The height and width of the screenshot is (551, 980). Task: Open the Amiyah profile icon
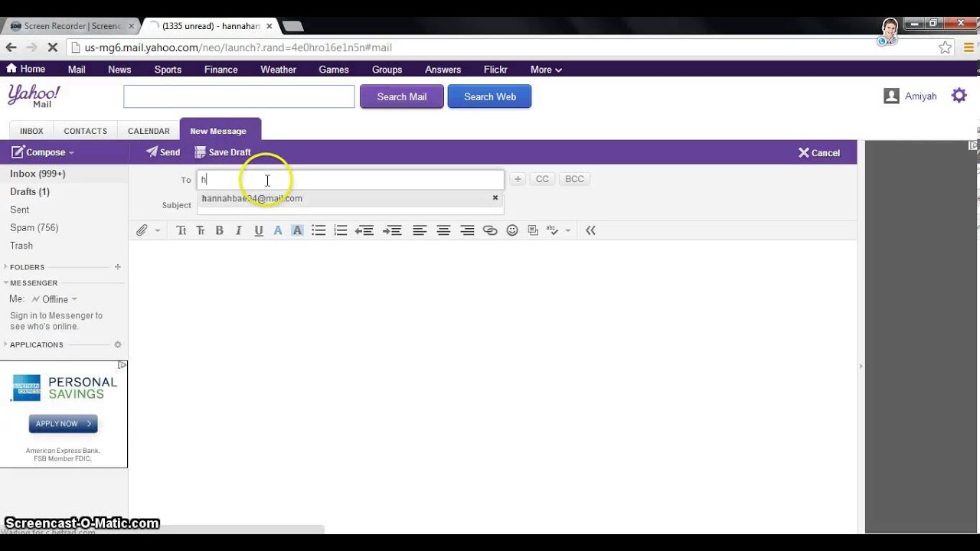(891, 96)
